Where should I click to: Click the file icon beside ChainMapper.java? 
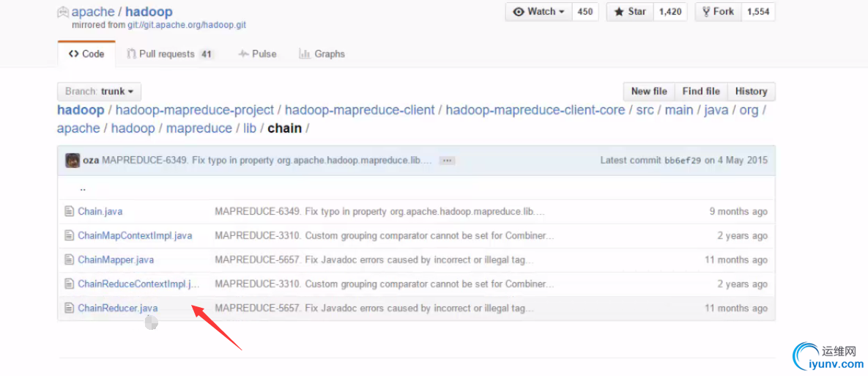[x=69, y=259]
